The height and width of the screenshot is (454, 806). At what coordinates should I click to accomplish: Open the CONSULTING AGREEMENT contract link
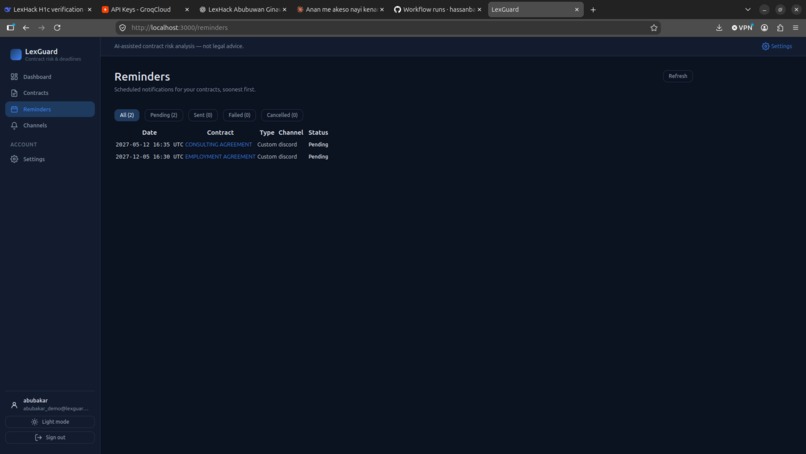(218, 144)
